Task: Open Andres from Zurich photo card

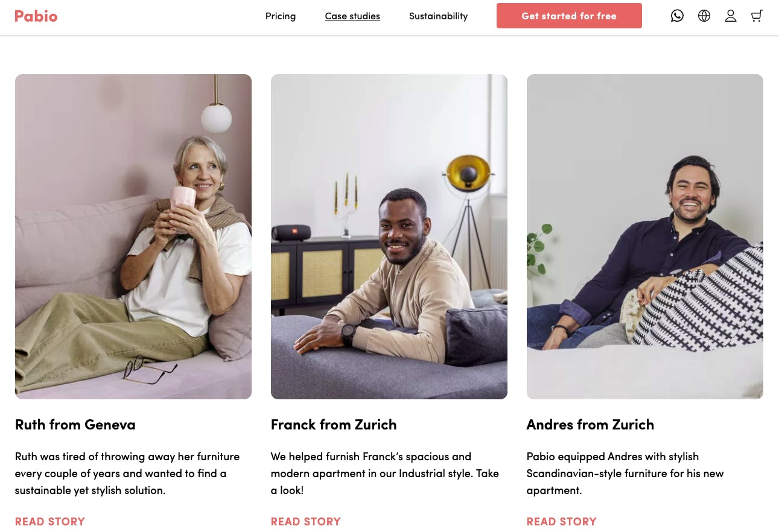Action: [x=645, y=236]
